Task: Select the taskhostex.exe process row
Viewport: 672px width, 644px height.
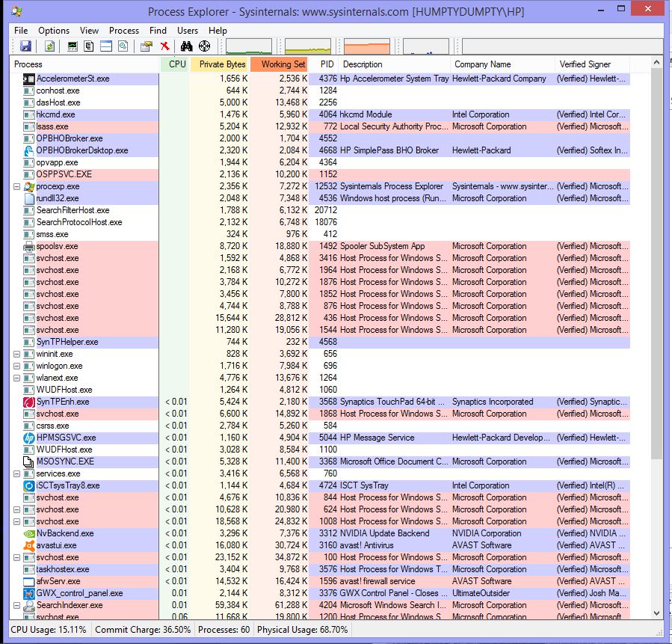Action: 321,569
